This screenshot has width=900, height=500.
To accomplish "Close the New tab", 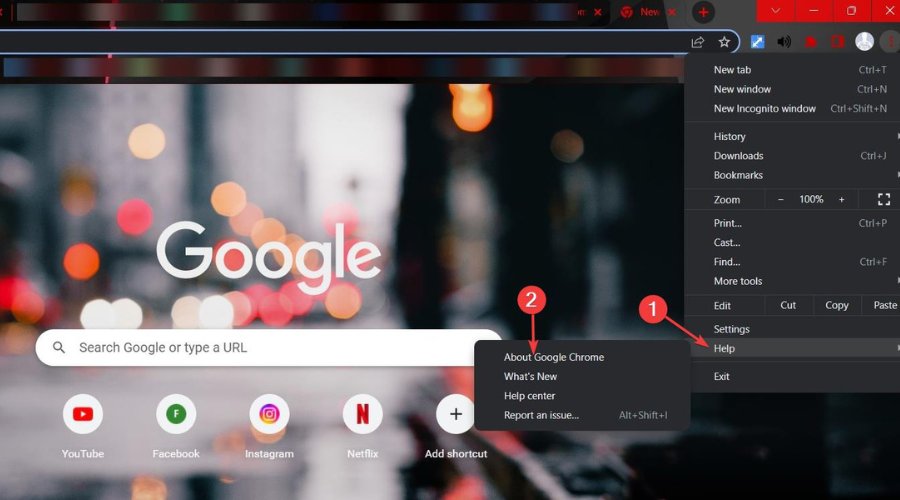I will (x=672, y=12).
